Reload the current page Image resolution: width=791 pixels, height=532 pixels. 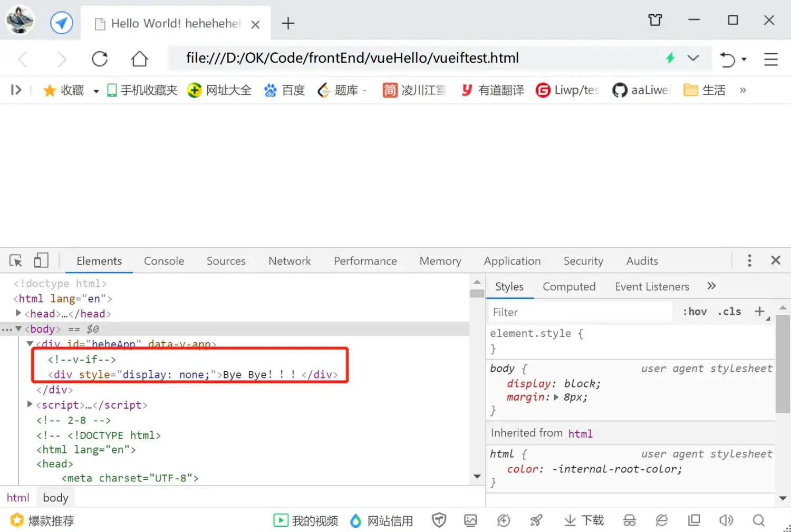click(100, 59)
